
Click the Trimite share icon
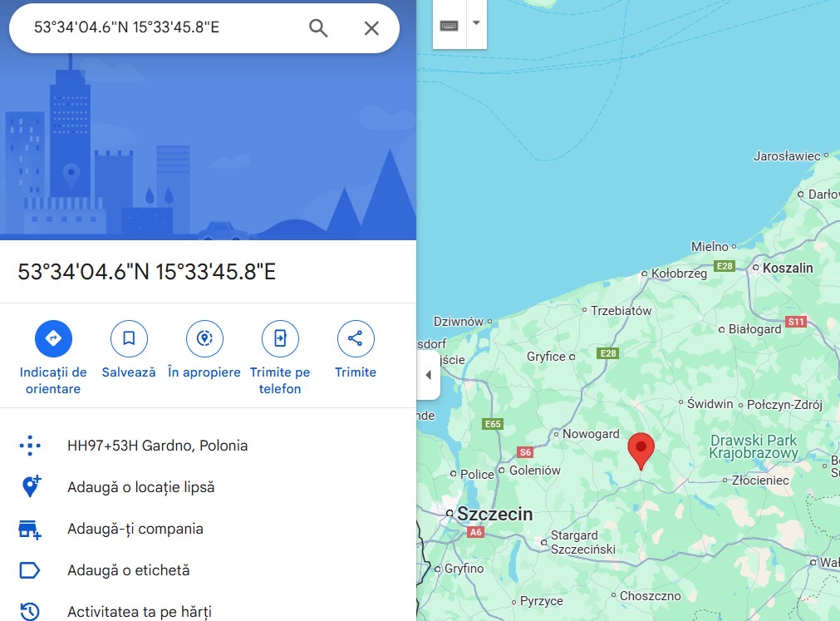pos(356,338)
